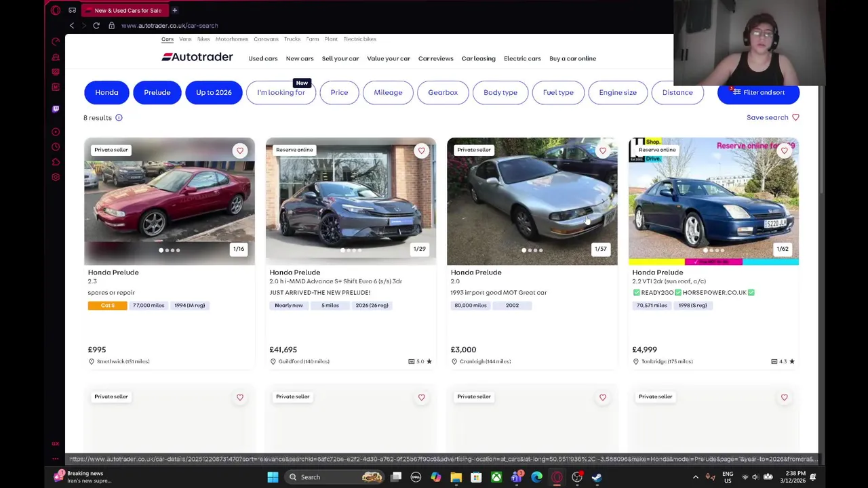Open Microsoft Teams from taskbar

517,477
